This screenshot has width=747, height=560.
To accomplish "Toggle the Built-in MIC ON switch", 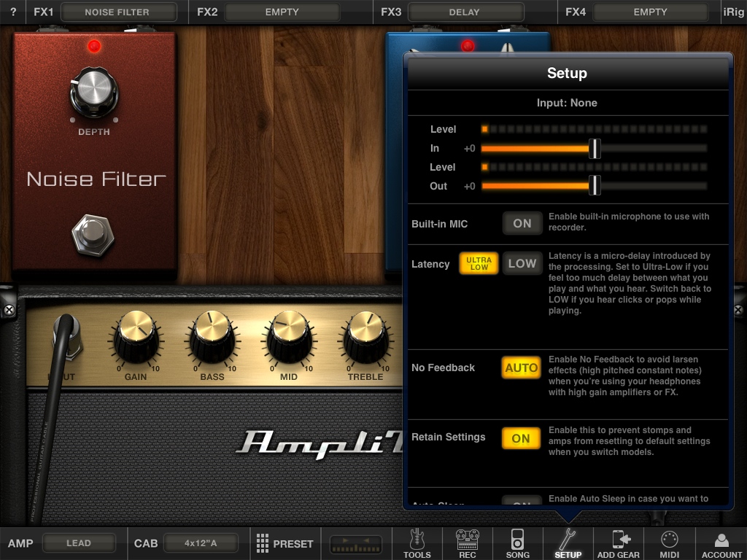I will point(522,223).
